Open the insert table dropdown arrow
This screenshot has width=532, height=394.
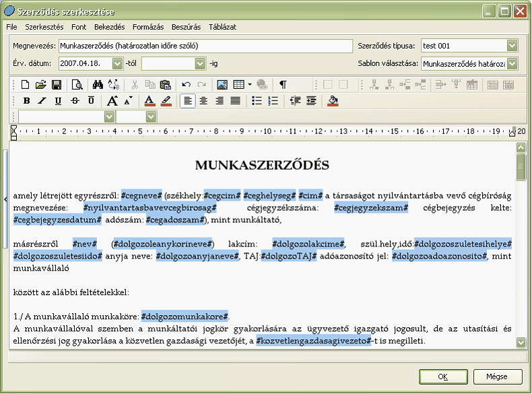(250, 84)
